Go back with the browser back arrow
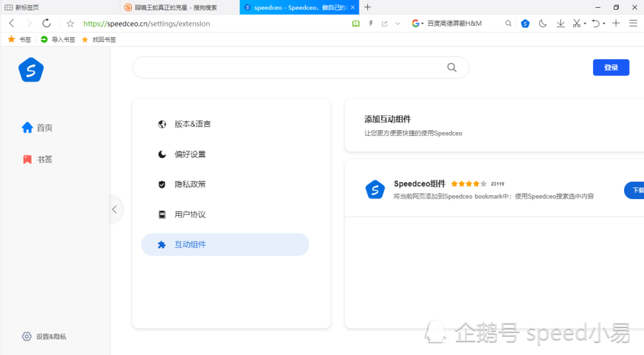The height and width of the screenshot is (355, 644). point(12,23)
